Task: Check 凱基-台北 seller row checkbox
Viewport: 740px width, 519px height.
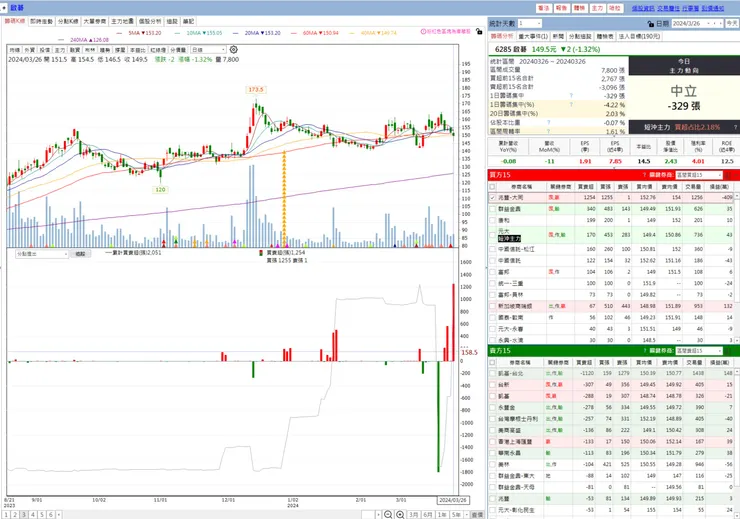Action: click(493, 373)
